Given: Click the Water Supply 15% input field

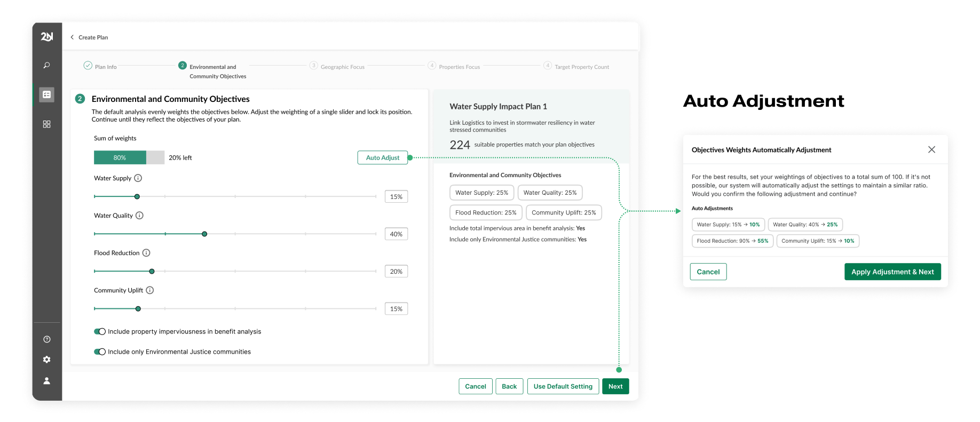Looking at the screenshot, I should [396, 197].
